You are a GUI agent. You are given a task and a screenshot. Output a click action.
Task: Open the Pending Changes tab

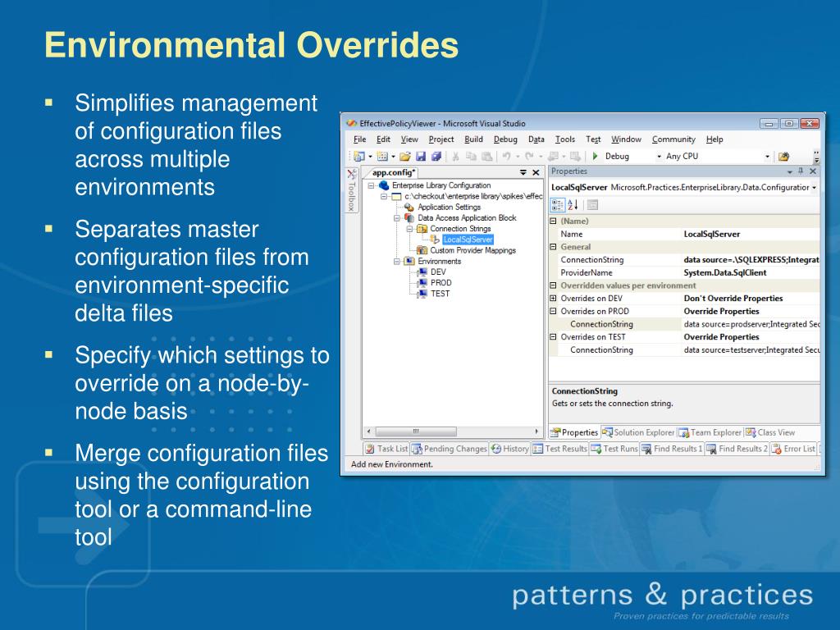coord(450,449)
